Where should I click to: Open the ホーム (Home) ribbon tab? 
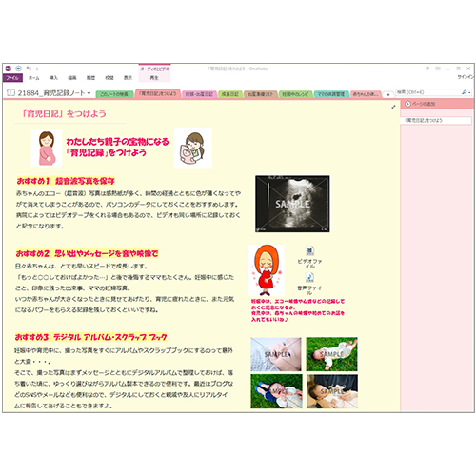point(34,78)
